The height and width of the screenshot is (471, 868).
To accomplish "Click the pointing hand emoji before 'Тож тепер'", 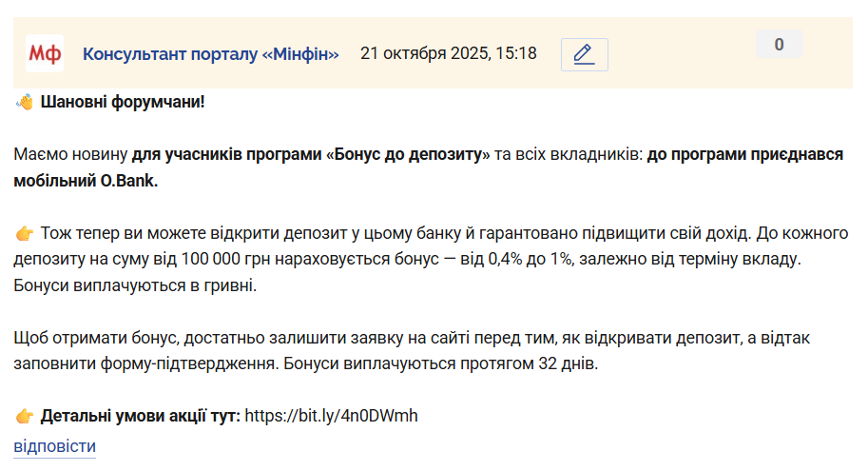I will click(x=25, y=233).
